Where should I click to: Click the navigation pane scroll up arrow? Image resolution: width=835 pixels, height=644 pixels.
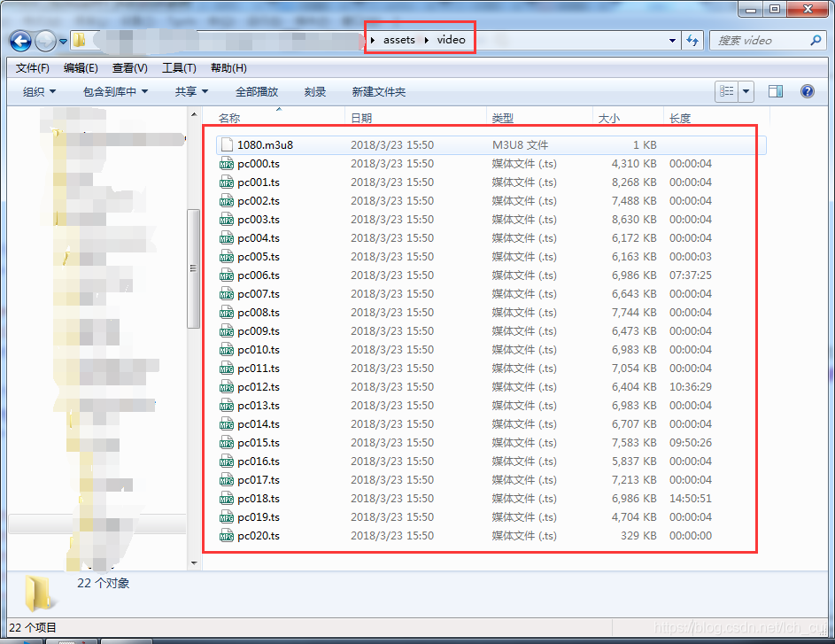tap(194, 114)
